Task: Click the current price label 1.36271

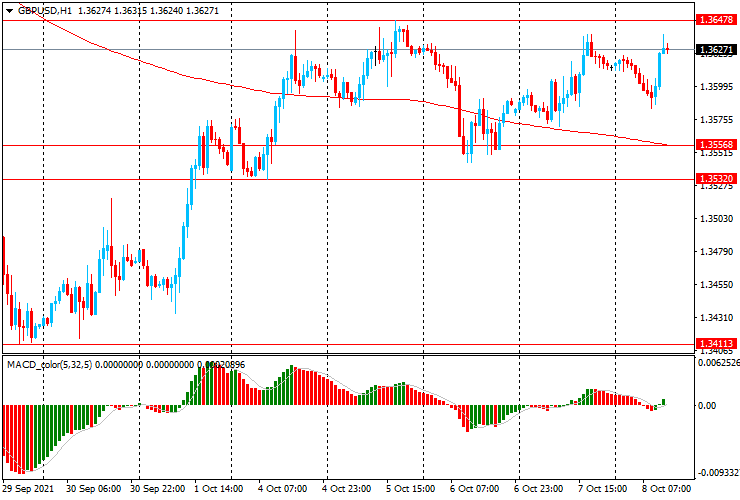Action: pyautogui.click(x=716, y=50)
